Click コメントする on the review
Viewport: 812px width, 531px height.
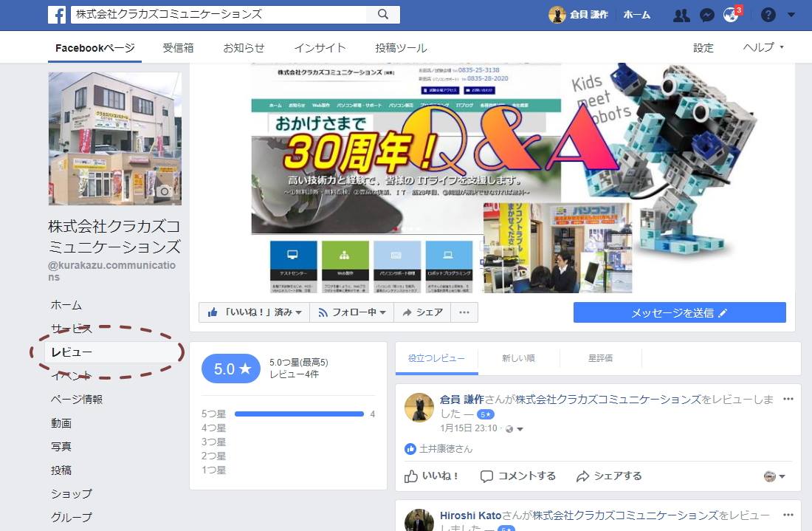click(x=518, y=476)
